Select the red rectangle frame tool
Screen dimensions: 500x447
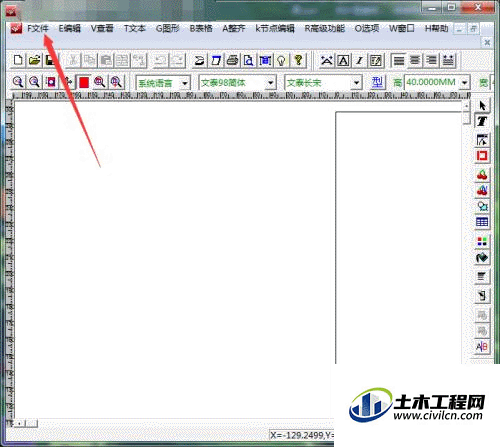(482, 156)
